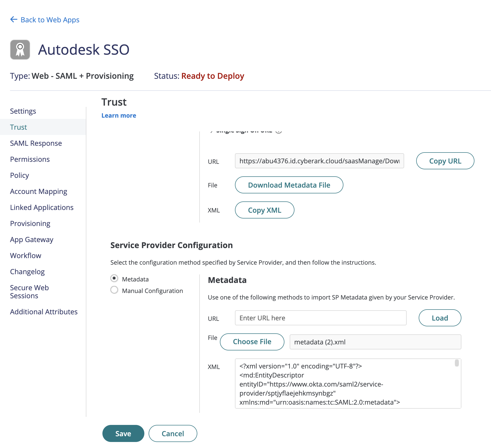Navigate to Additional Attributes
The height and width of the screenshot is (448, 491).
[x=44, y=312]
